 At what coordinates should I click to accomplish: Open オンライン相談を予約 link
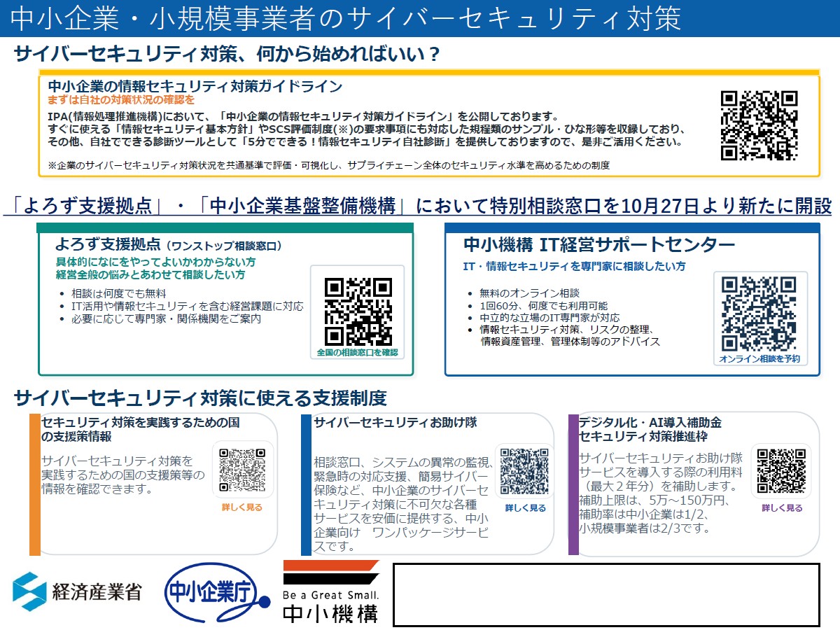pos(759,359)
